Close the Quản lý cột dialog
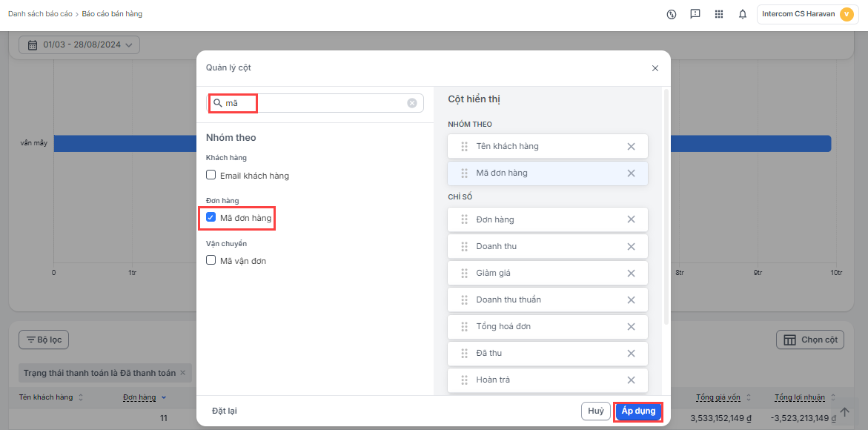This screenshot has height=430, width=868. tap(655, 68)
